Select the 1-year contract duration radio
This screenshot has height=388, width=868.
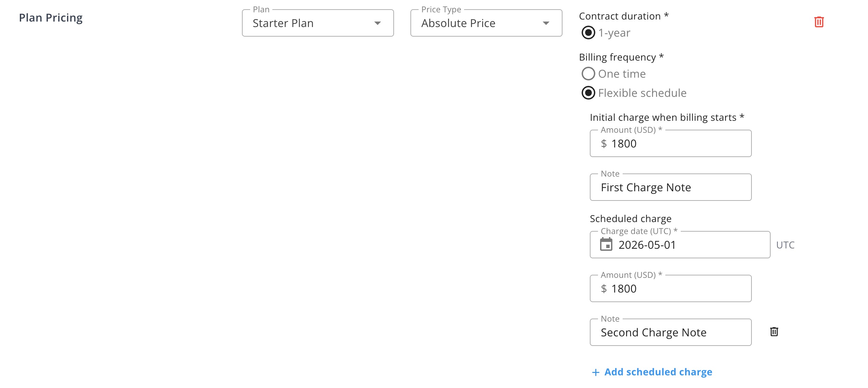click(x=588, y=33)
